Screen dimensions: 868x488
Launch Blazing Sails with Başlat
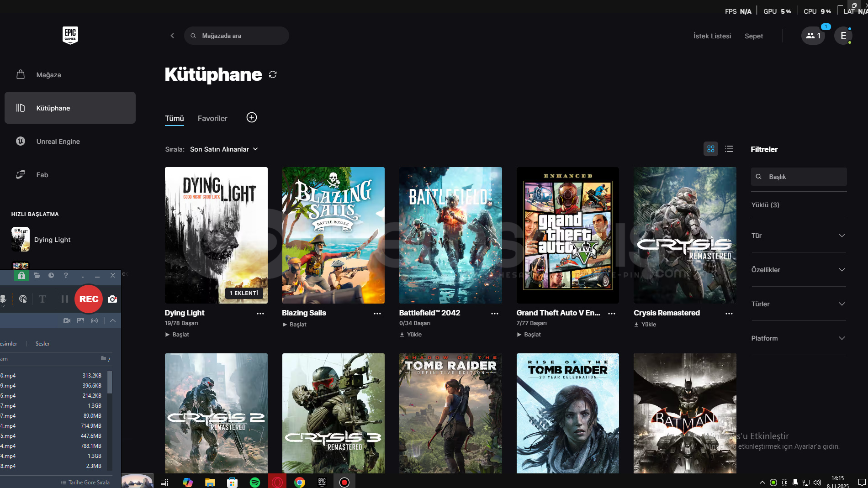click(294, 325)
